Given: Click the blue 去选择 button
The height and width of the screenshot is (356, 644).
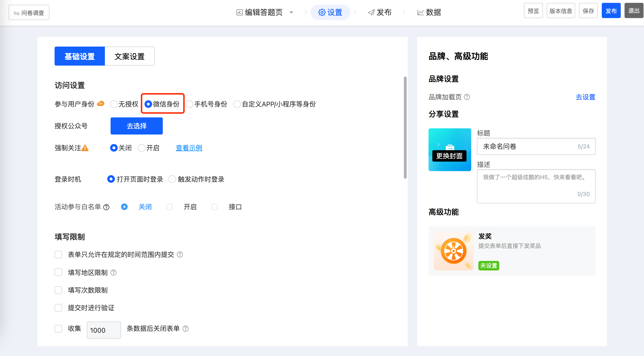Looking at the screenshot, I should [x=136, y=126].
